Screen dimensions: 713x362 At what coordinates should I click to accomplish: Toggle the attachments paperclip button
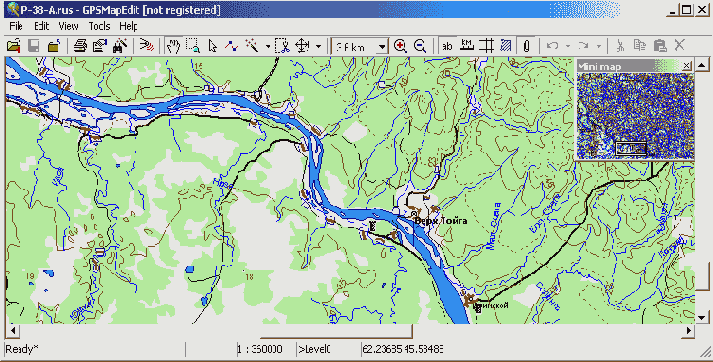[526, 46]
